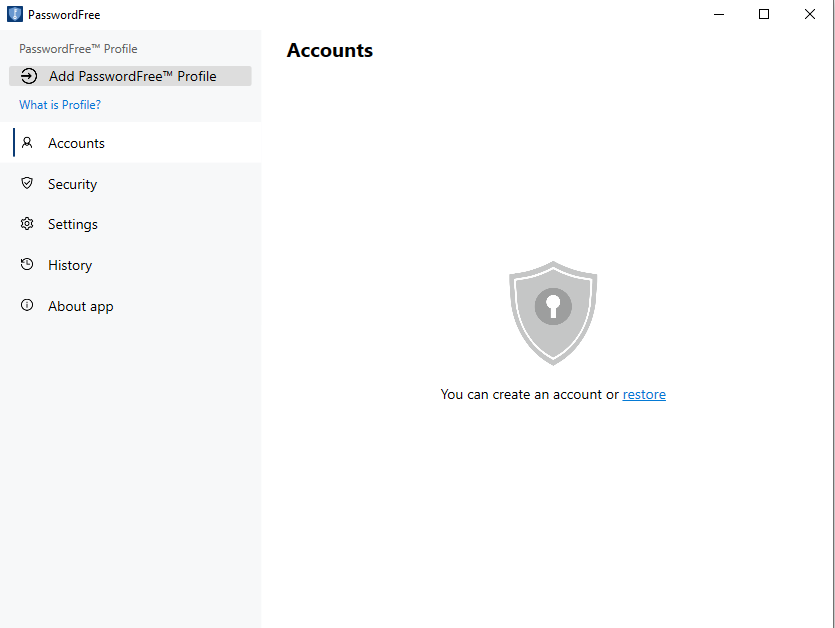Close the PasswordFree window
This screenshot has height=628, width=835.
pos(810,14)
